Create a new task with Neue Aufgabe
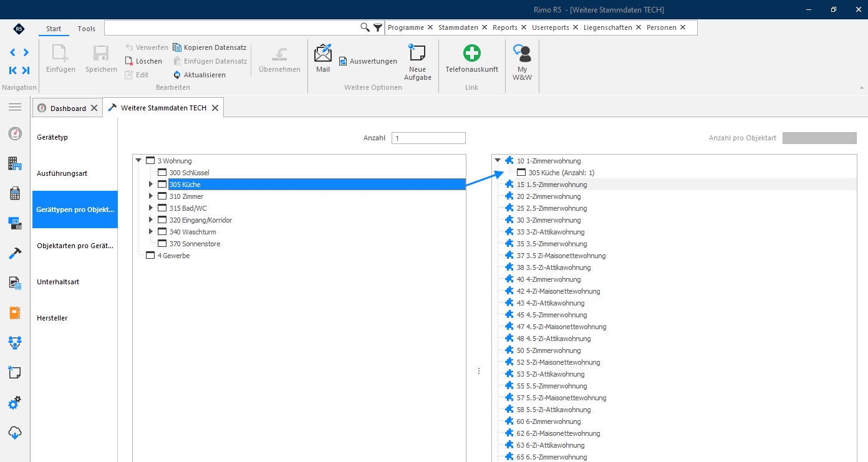This screenshot has width=868, height=462. click(417, 62)
